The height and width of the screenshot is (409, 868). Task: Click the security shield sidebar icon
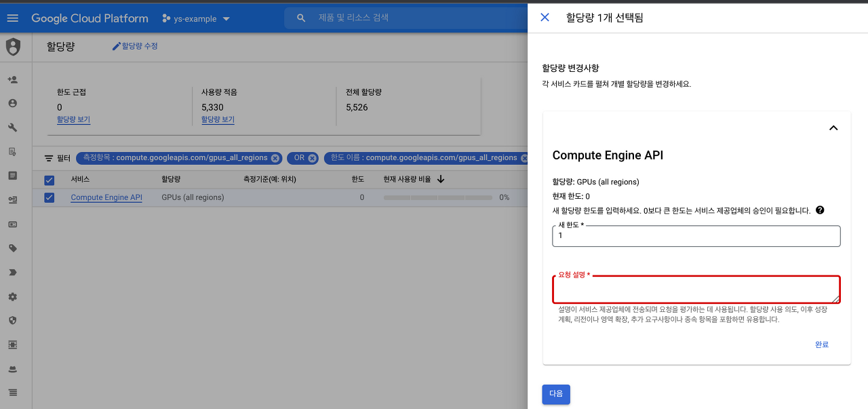(x=12, y=320)
